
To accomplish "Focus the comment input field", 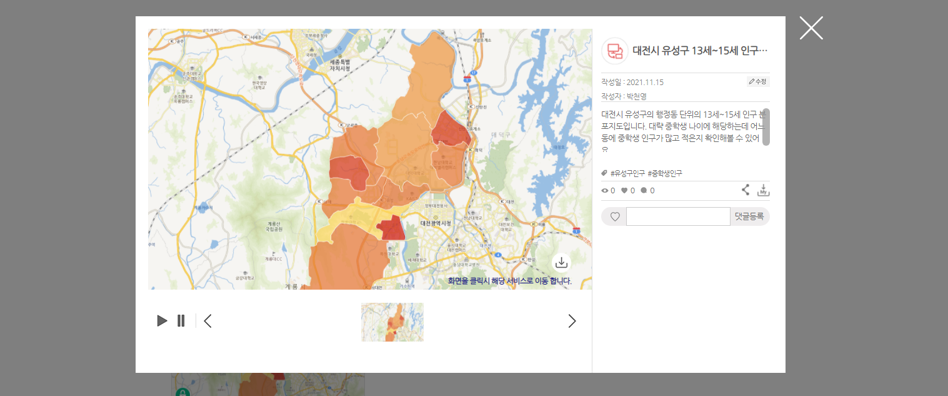I will point(678,216).
